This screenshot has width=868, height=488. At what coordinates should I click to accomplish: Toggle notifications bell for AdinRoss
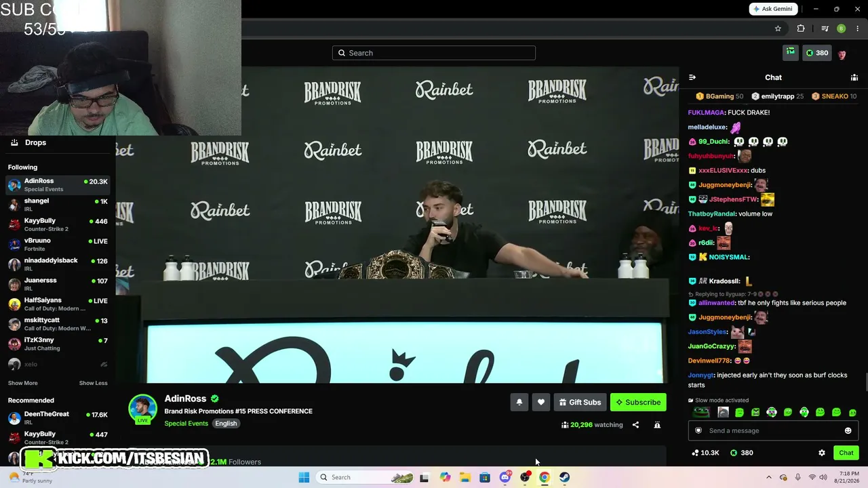[519, 402]
